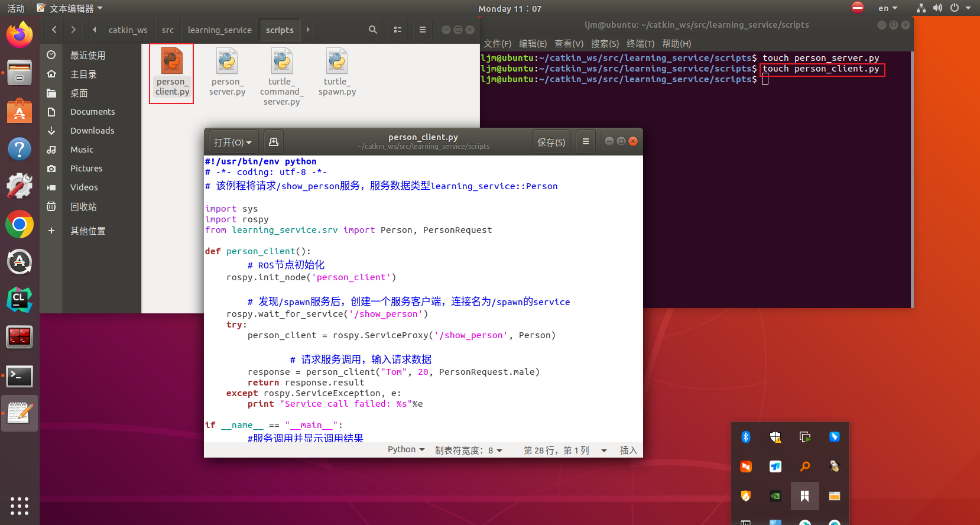This screenshot has height=525, width=980.
Task: Go forward in the Files window
Action: pyautogui.click(x=73, y=30)
